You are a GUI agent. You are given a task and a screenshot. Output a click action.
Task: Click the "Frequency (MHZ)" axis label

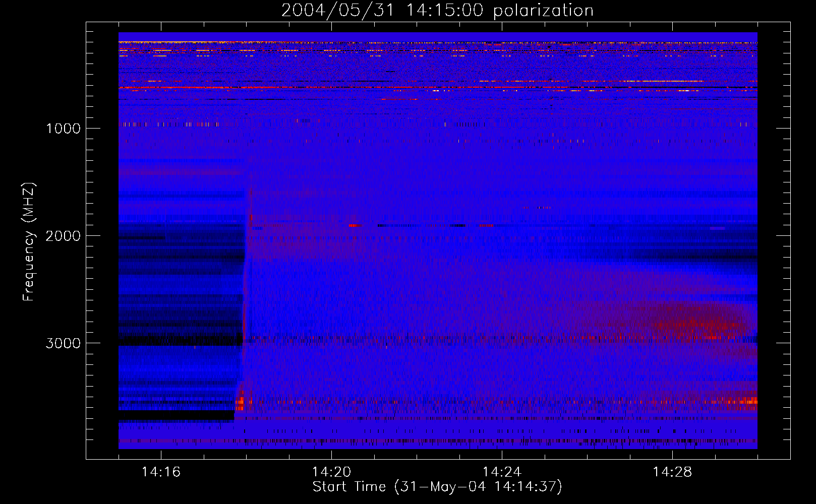point(29,242)
